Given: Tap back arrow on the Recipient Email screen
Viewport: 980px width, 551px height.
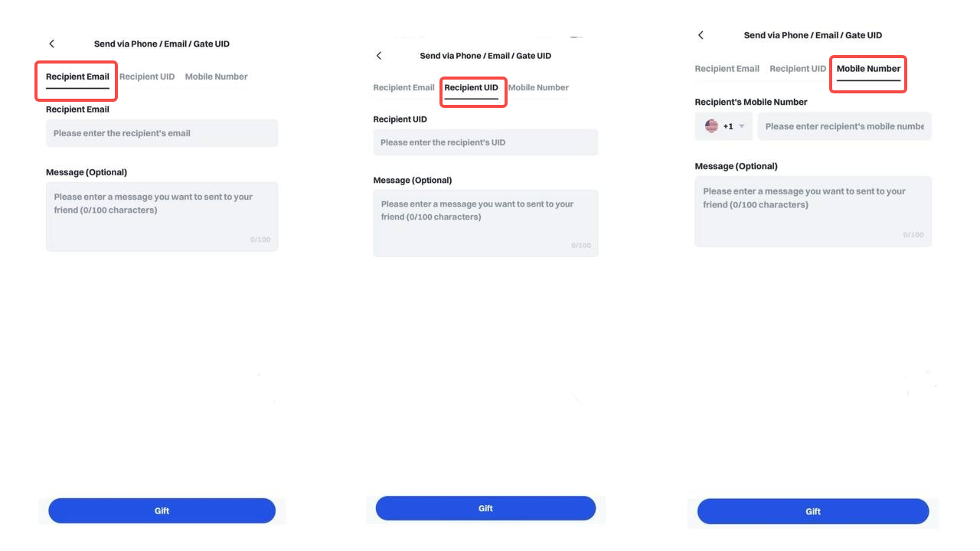Looking at the screenshot, I should (52, 44).
